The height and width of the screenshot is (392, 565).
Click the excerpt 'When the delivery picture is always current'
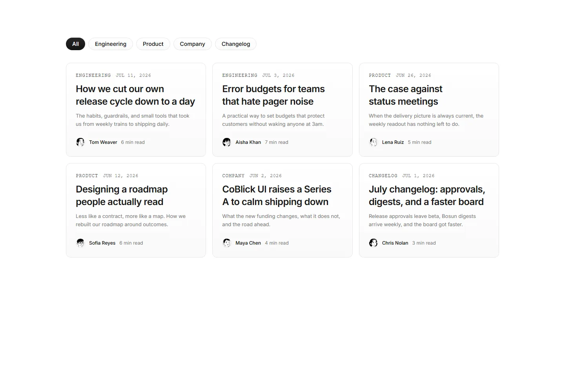[426, 120]
